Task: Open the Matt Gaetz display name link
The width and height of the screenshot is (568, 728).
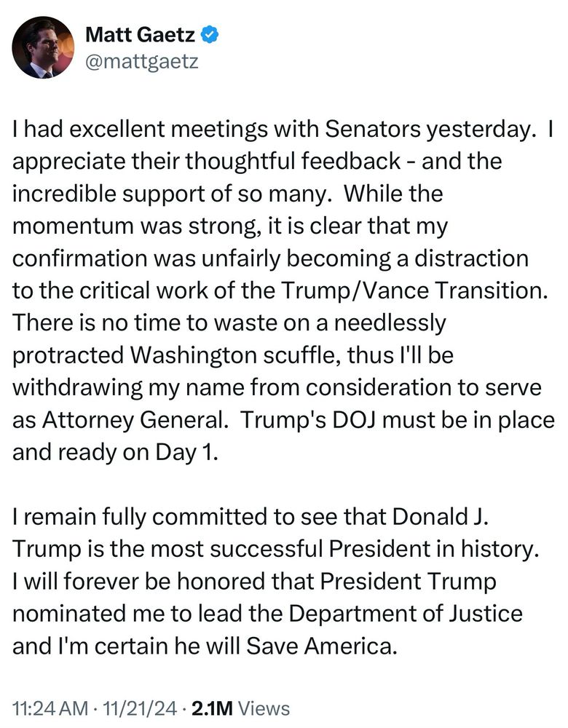Action: pyautogui.click(x=141, y=35)
